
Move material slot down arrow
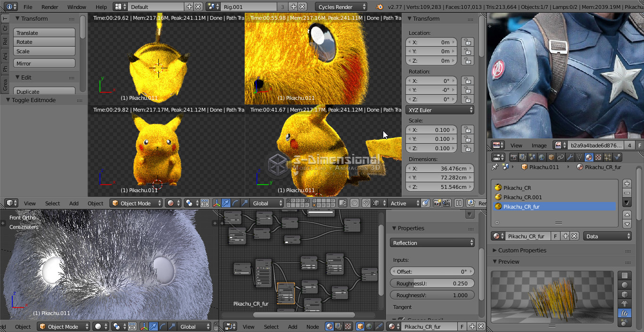point(627,224)
